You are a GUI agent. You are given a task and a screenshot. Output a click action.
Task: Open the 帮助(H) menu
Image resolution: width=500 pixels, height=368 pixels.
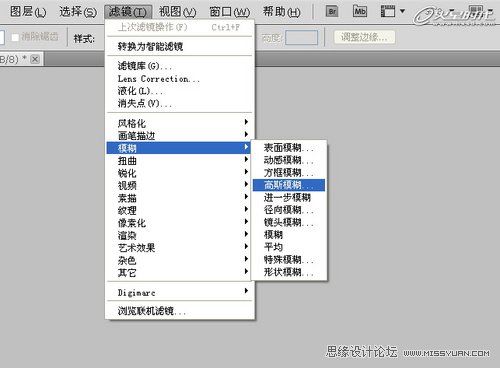pyautogui.click(x=282, y=12)
